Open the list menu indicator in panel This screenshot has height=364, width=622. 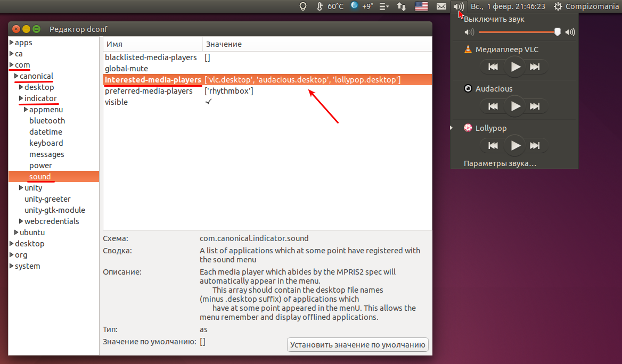click(384, 6)
